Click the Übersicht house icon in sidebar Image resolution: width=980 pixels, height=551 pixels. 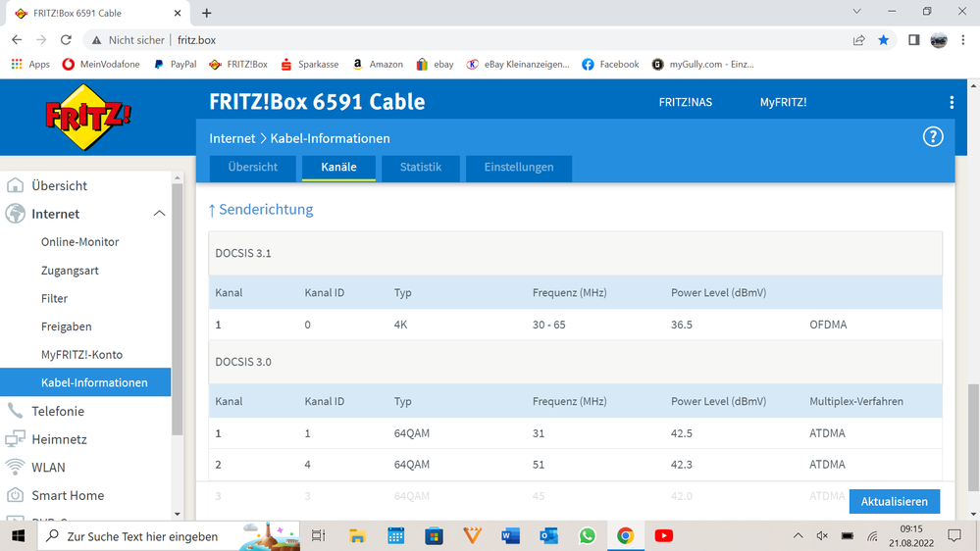tap(15, 185)
